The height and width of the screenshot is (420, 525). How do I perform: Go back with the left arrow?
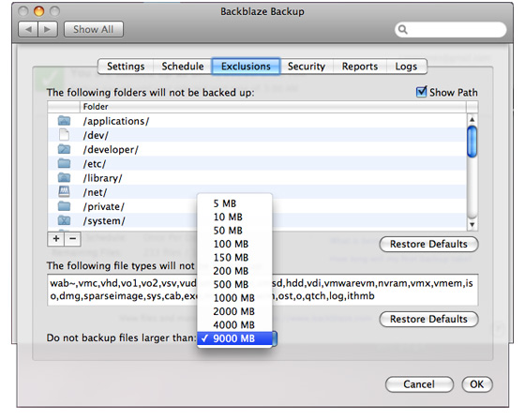coord(28,29)
